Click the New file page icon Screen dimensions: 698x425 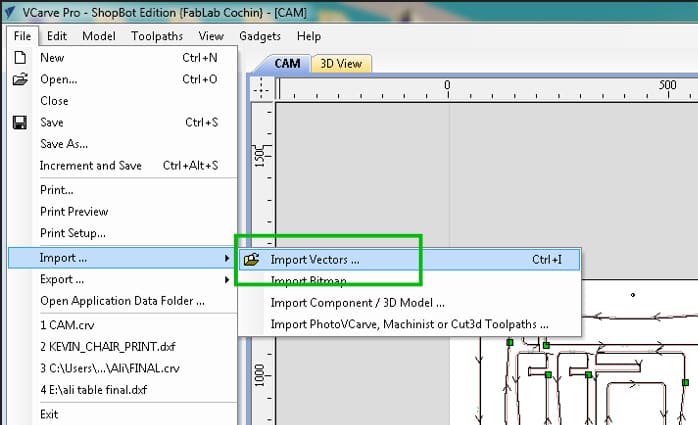coord(20,57)
